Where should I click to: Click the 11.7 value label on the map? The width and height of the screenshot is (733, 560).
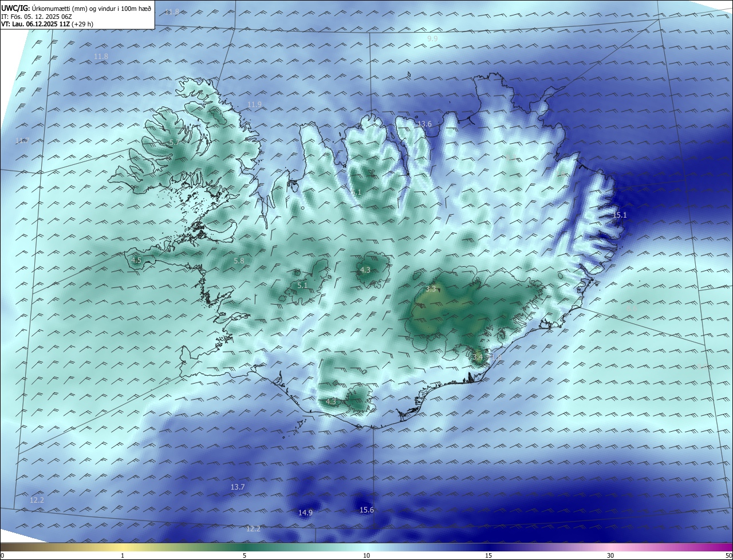click(x=22, y=141)
